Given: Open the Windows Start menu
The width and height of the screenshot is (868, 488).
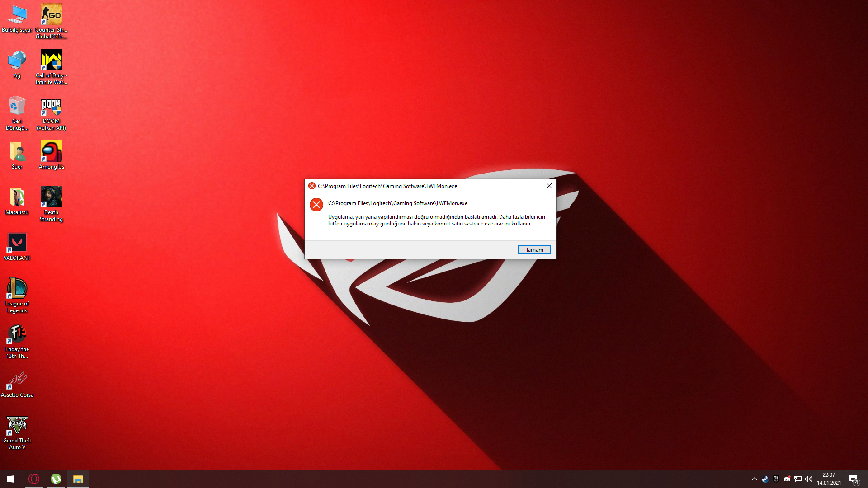Looking at the screenshot, I should pyautogui.click(x=11, y=479).
